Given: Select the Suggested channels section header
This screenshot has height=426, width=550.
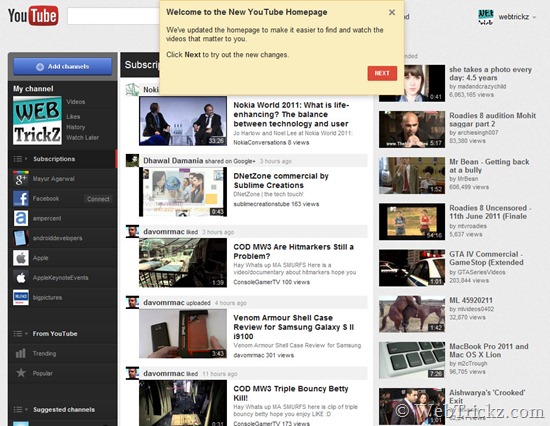Looking at the screenshot, I should (x=64, y=410).
